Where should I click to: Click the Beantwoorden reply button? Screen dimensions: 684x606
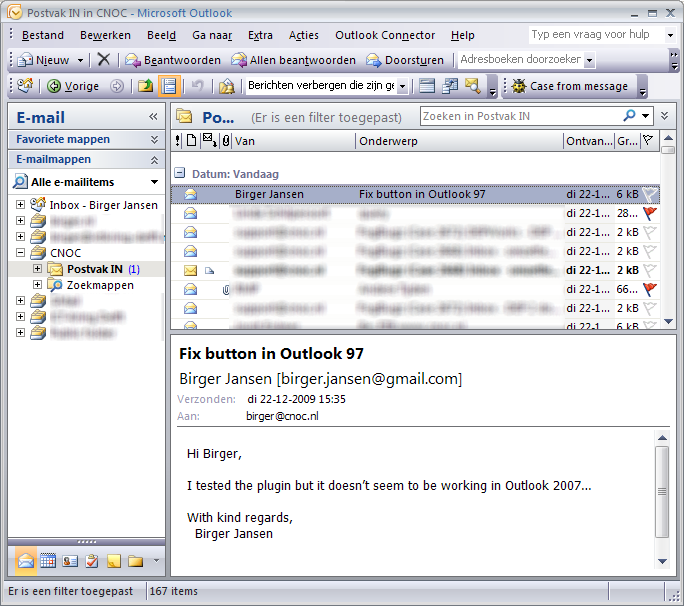(x=173, y=60)
